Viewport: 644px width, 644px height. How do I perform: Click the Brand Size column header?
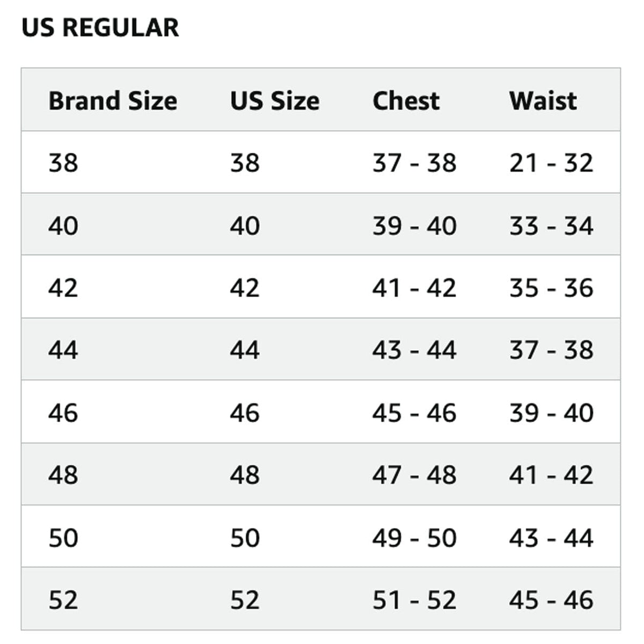[x=113, y=101]
